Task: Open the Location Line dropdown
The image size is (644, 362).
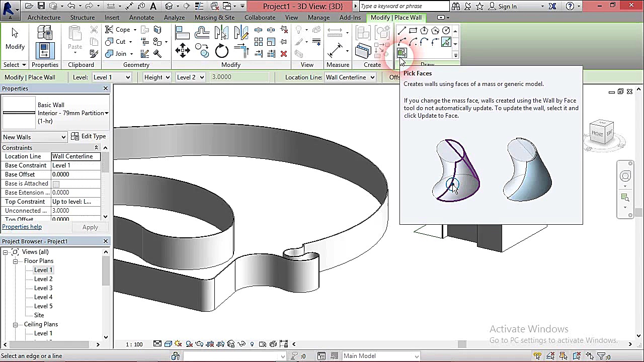Action: [x=350, y=77]
